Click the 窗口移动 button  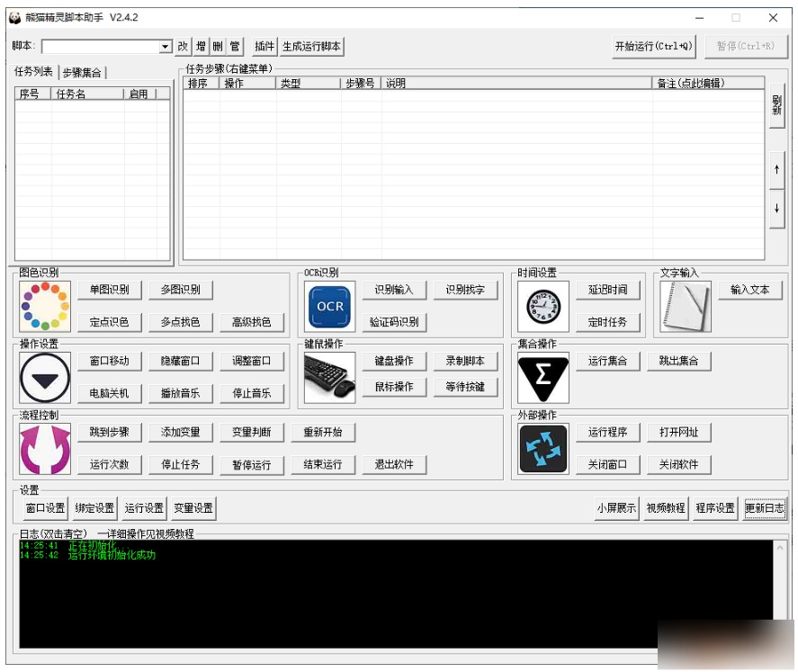(x=110, y=361)
